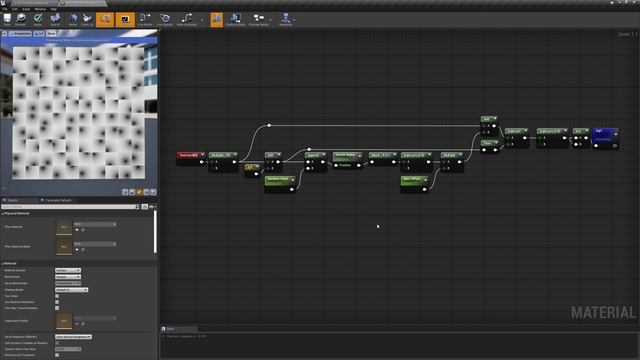Toggle the Live Nodes toolbar icon

tap(144, 19)
